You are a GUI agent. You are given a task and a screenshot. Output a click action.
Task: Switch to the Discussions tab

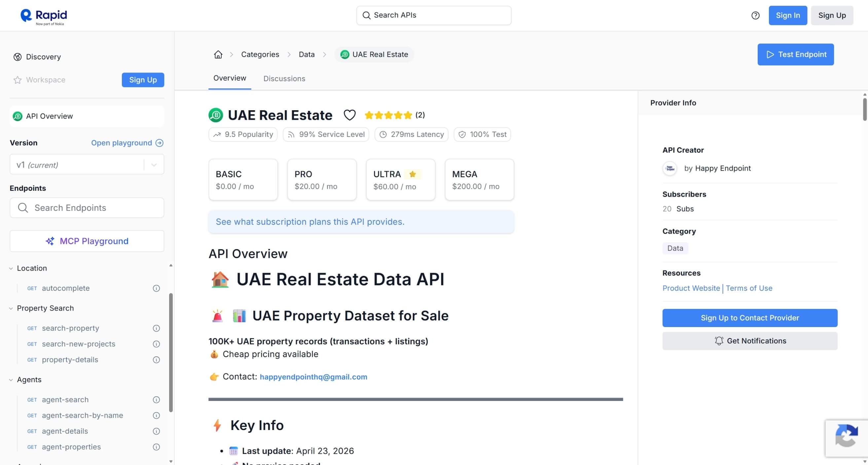pyautogui.click(x=284, y=79)
